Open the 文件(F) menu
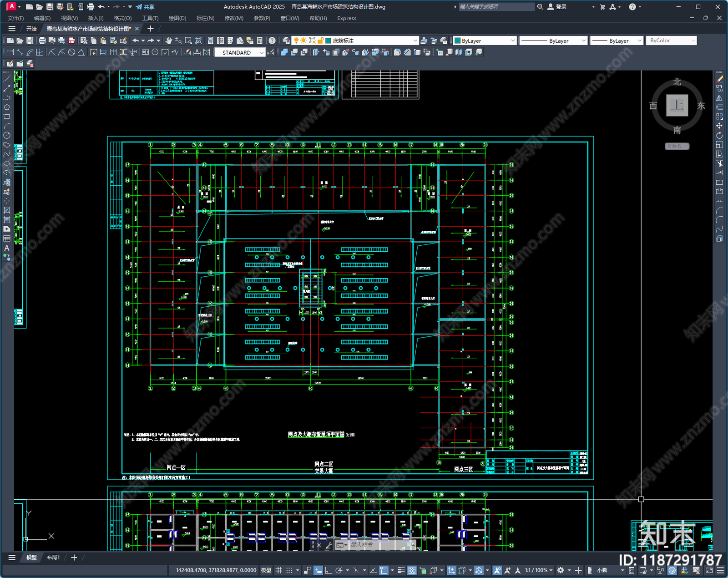Viewport: 728px width, 578px height. (15, 18)
